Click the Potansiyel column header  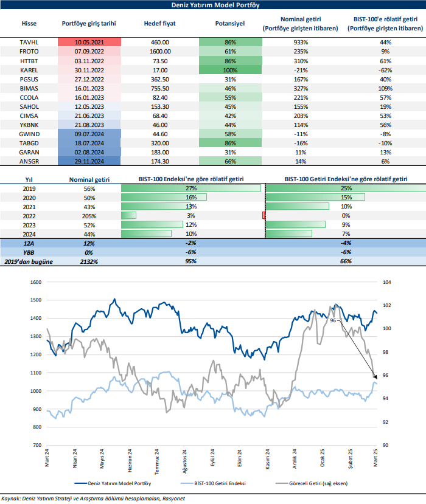[x=230, y=24]
